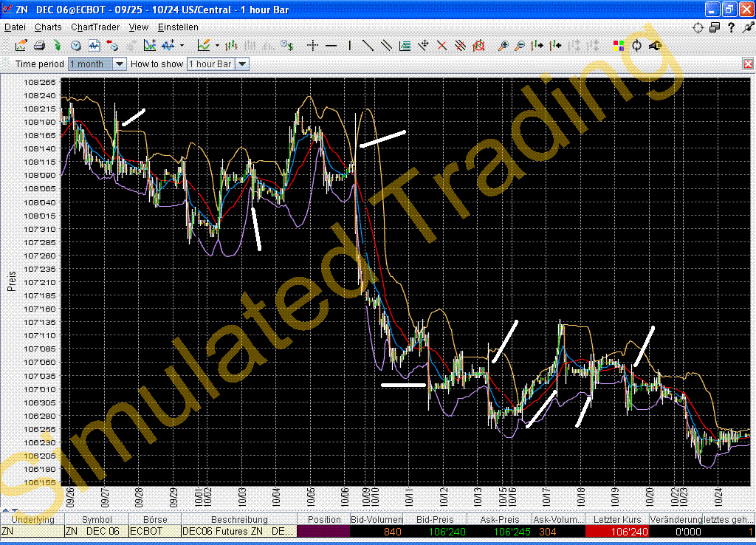The height and width of the screenshot is (545, 756).
Task: Expand the dropdown arrow beside pencil chart icon
Action: pos(217,46)
